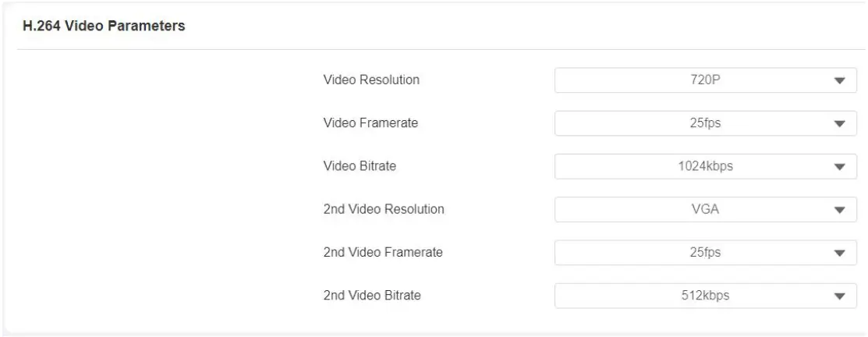Viewport: 868px width, 337px height.
Task: Click the Video Framerate dropdown arrow
Action: (840, 123)
